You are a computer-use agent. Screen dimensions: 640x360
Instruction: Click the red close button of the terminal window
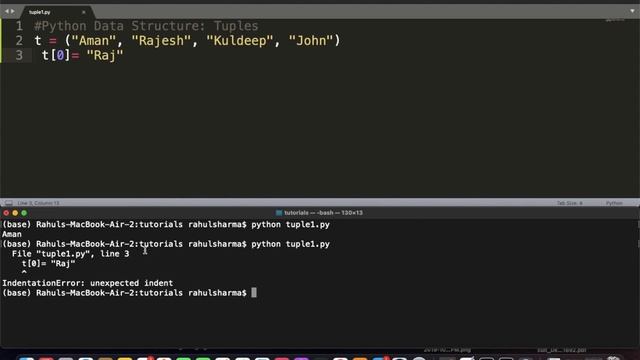[x=6, y=213]
